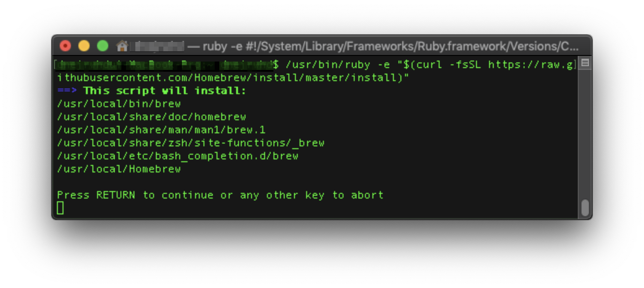
Task: Zoom the Terminal using the green button
Action: (x=103, y=46)
